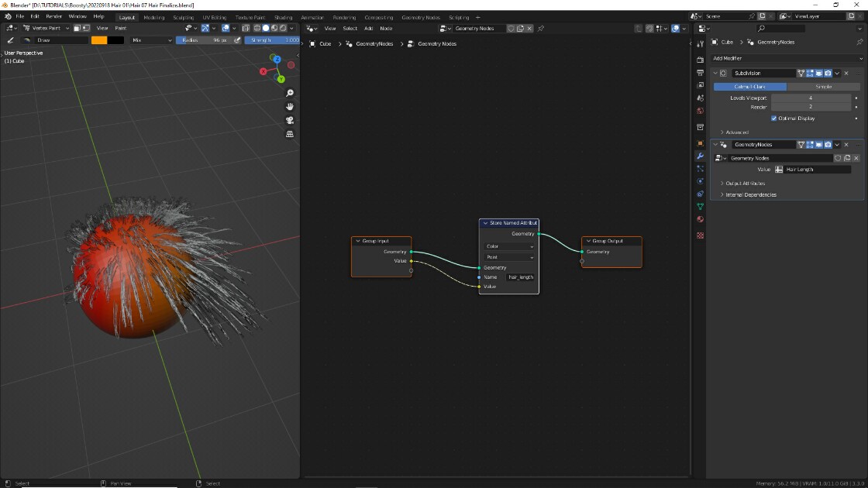Image resolution: width=868 pixels, height=488 pixels.
Task: Select Catmull-Clark subdivision type
Action: 750,87
